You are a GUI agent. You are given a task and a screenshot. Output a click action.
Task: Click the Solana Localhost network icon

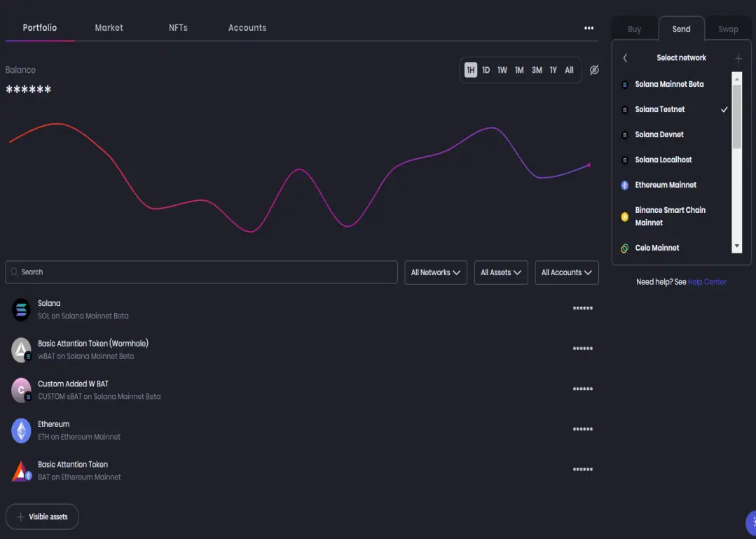click(624, 160)
